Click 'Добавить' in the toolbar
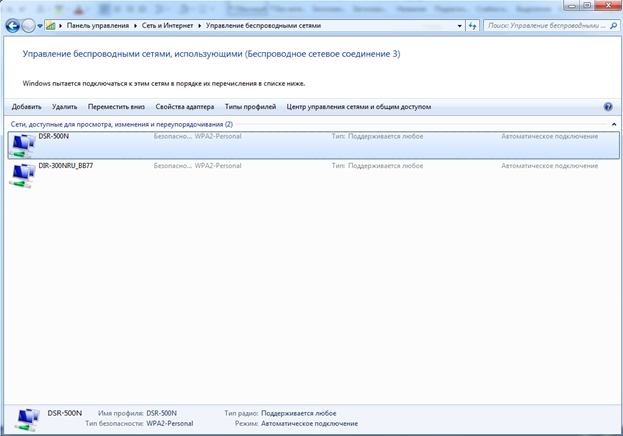Viewport: 623px width, 436px height. (x=26, y=105)
